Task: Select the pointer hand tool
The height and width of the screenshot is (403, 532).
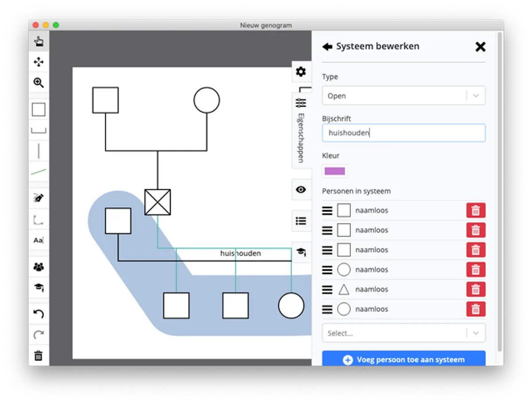Action: [39, 42]
